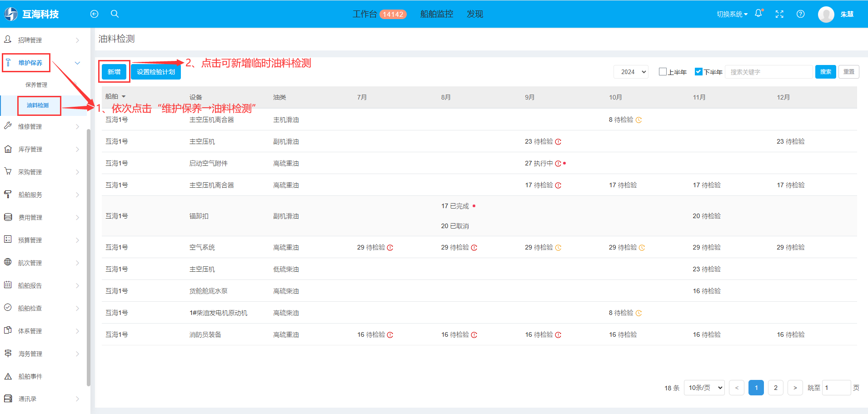The width and height of the screenshot is (868, 414).
Task: Click the 船舶服务 sidebar icon
Action: click(x=8, y=194)
